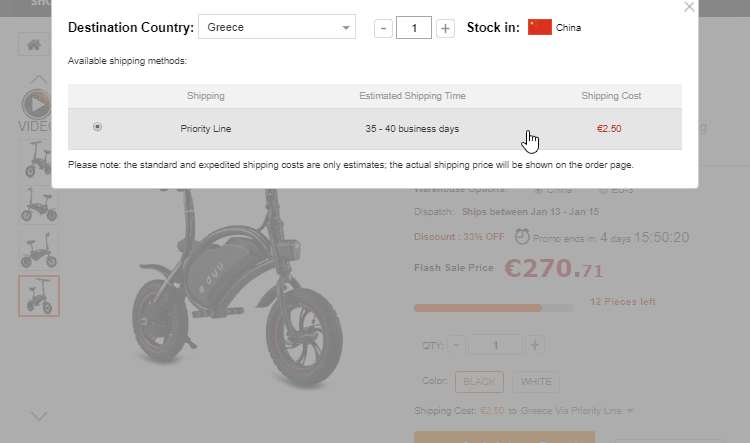
Task: Select the first scooter thumbnail
Action: [x=38, y=158]
